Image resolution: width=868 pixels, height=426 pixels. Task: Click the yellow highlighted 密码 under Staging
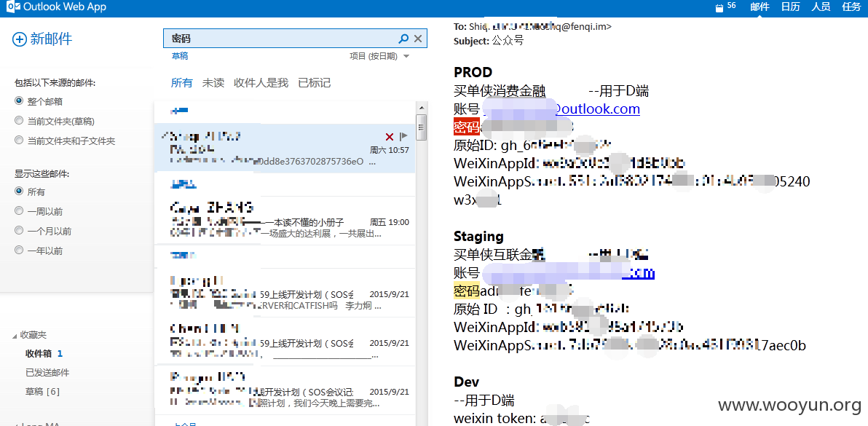tap(466, 291)
